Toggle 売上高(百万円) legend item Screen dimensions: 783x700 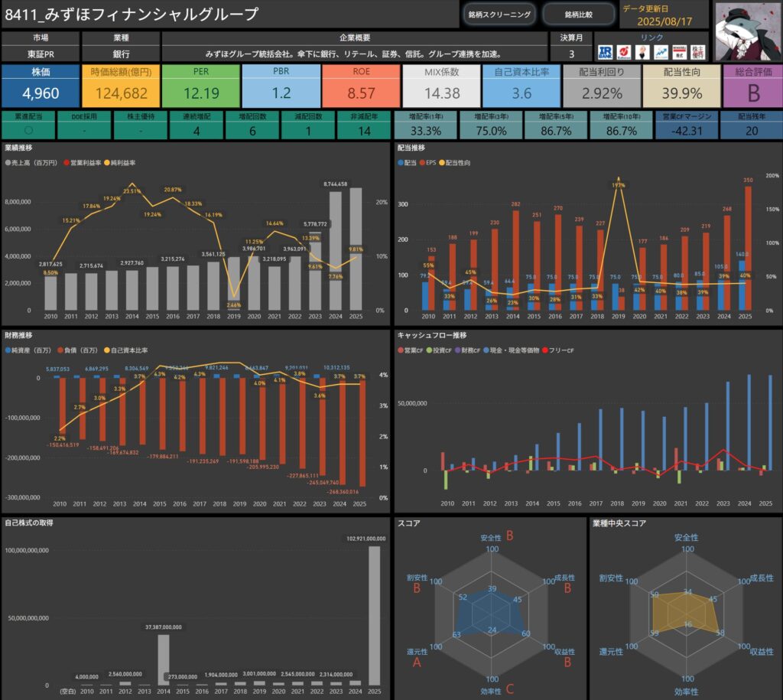coord(31,163)
